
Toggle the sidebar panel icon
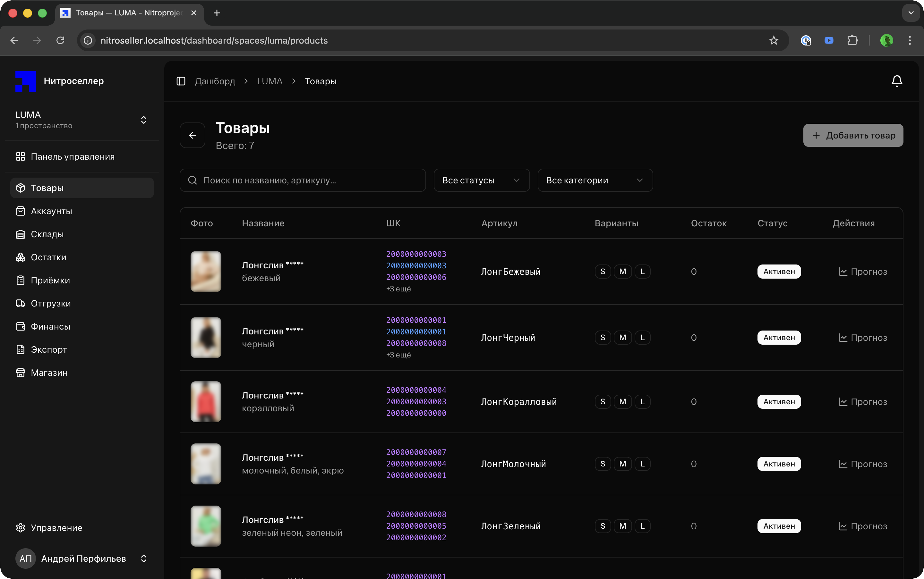pyautogui.click(x=181, y=81)
